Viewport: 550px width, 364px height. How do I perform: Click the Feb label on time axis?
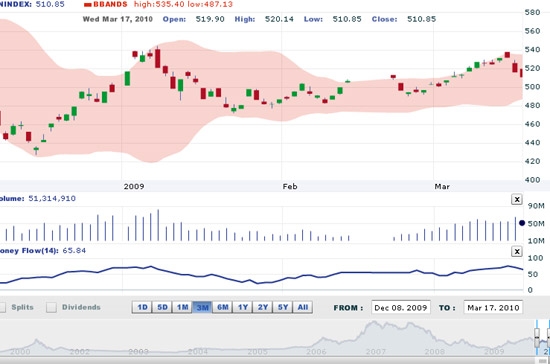[290, 187]
